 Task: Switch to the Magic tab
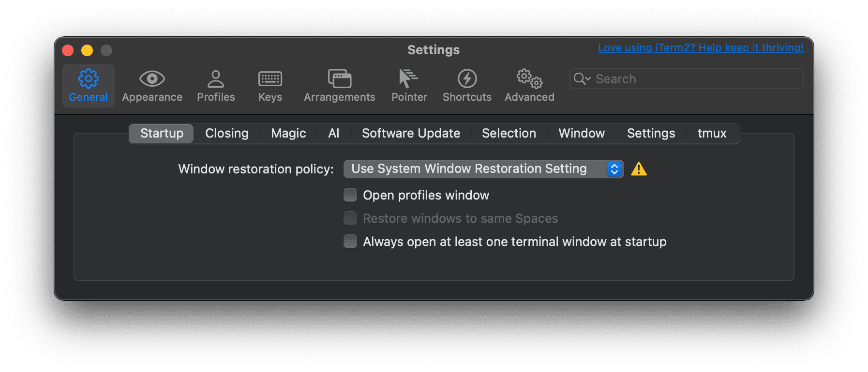(288, 133)
